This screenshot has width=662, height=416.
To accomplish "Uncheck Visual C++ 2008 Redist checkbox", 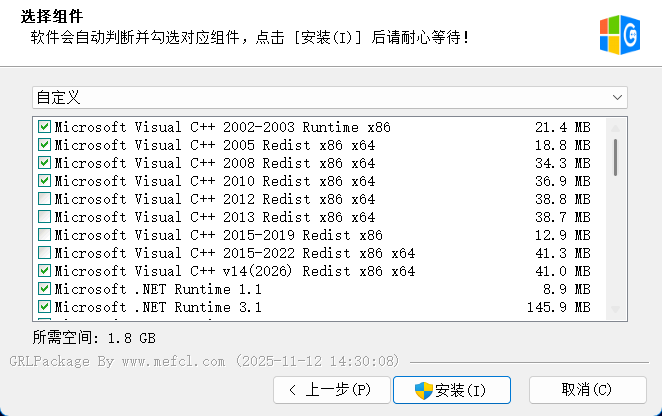I will [x=44, y=163].
